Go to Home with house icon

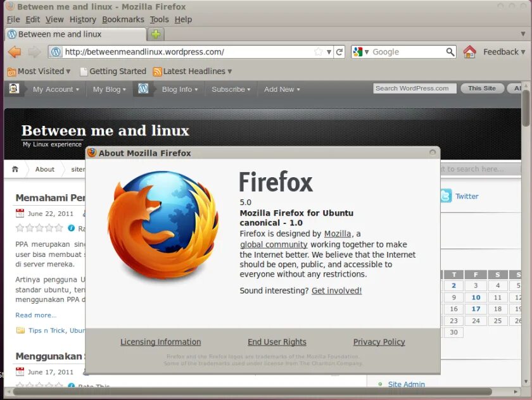pyautogui.click(x=469, y=52)
